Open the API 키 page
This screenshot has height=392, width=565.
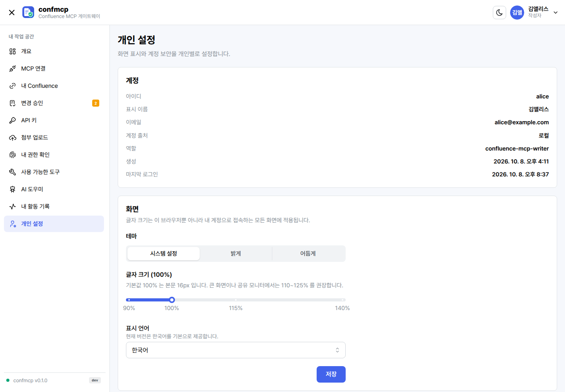[54, 120]
